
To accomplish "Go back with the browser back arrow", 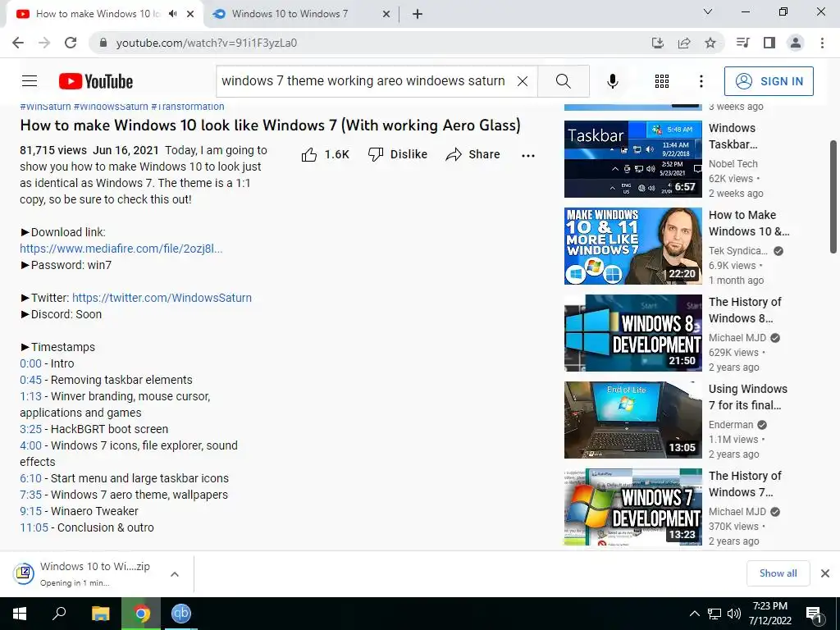I will click(18, 43).
